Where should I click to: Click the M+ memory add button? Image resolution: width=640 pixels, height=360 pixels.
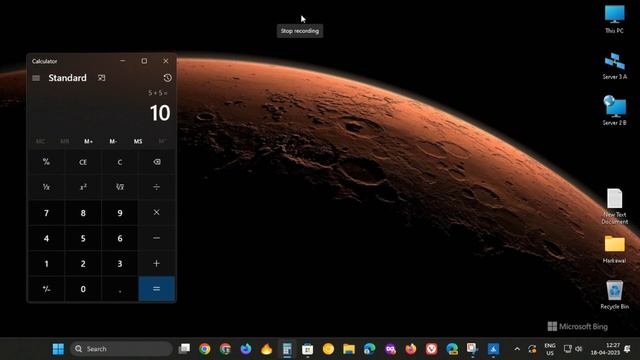tap(89, 141)
